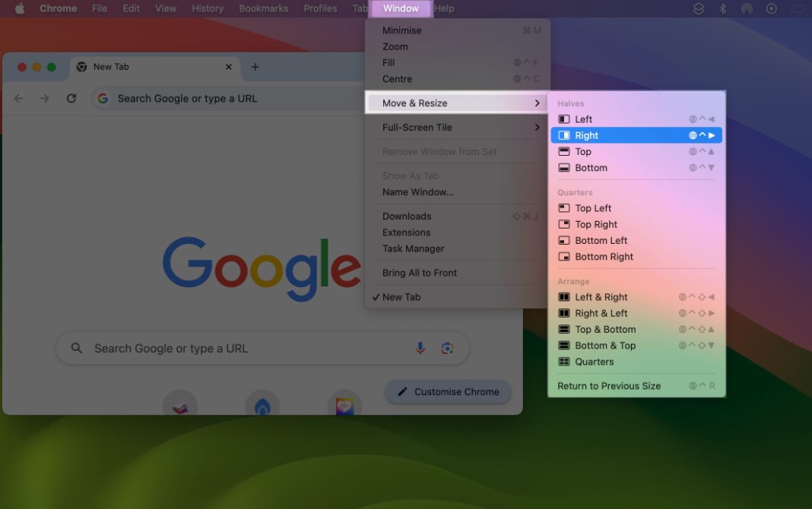Click the voice search microphone icon
Screen dimensions: 812x509
click(421, 348)
